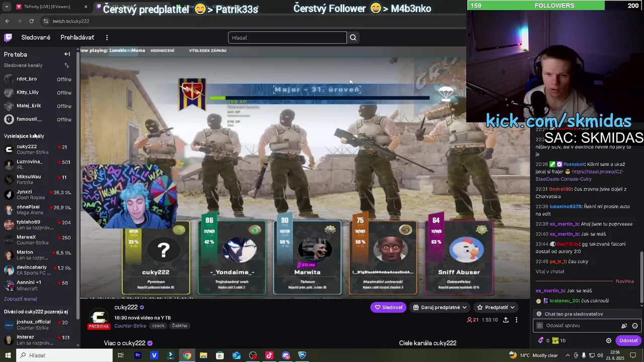Click Marlon channel avatar

[9, 255]
